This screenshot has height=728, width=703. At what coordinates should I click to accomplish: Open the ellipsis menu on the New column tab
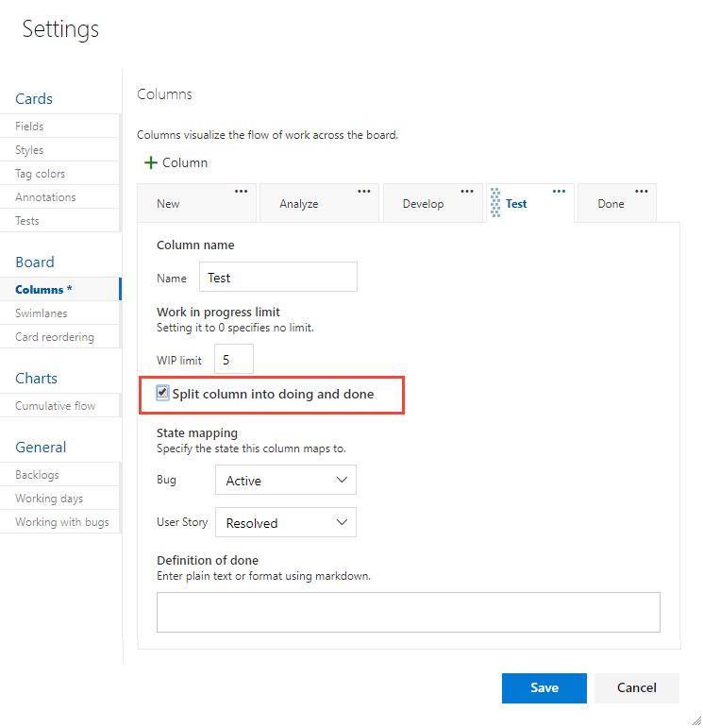coord(241,192)
